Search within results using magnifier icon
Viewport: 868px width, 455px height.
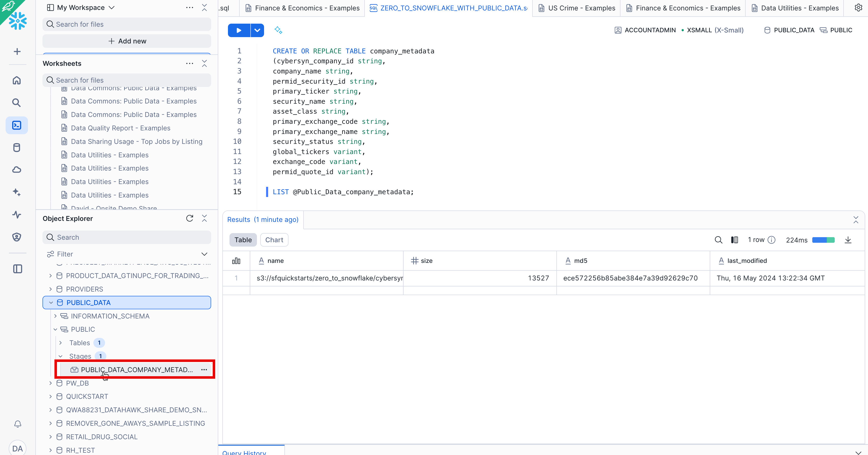(718, 240)
